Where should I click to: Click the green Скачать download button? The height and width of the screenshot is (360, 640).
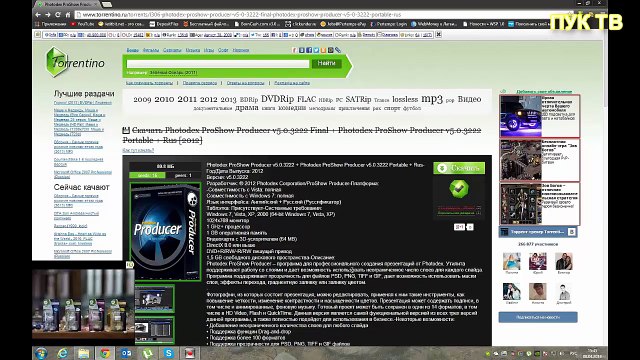coord(459,168)
